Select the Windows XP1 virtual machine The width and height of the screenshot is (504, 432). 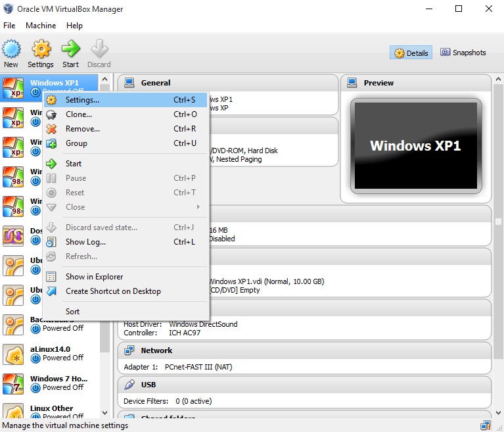pyautogui.click(x=50, y=87)
